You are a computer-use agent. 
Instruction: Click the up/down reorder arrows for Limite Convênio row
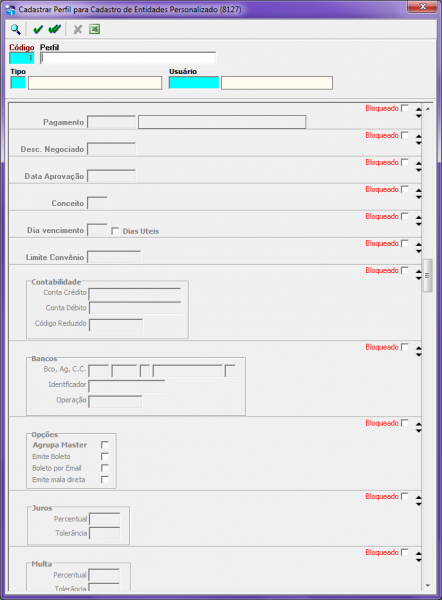click(418, 248)
